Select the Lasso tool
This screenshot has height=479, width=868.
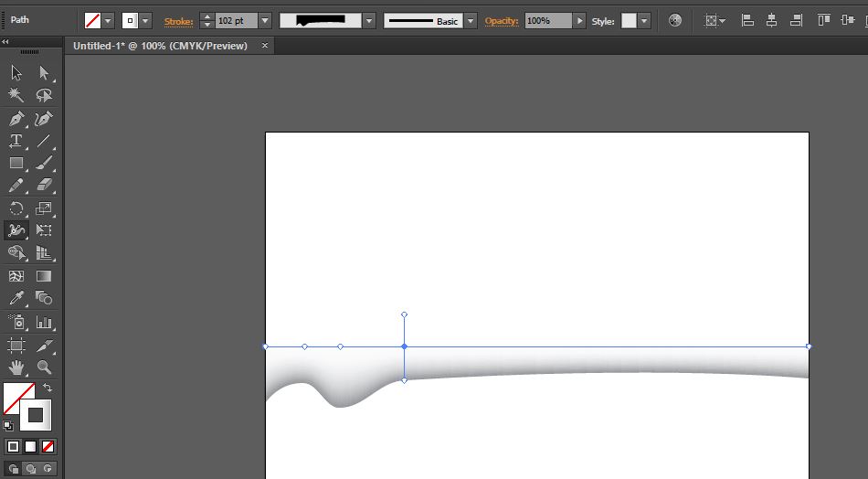coord(44,95)
